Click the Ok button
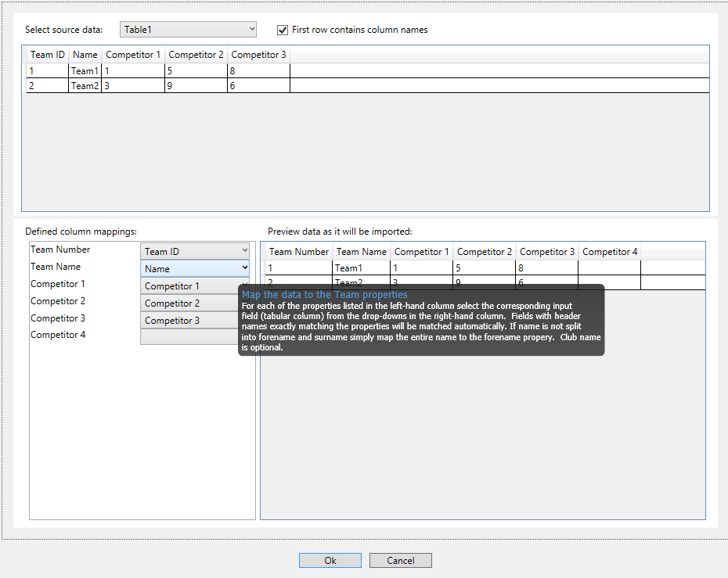This screenshot has height=578, width=728. pos(330,560)
